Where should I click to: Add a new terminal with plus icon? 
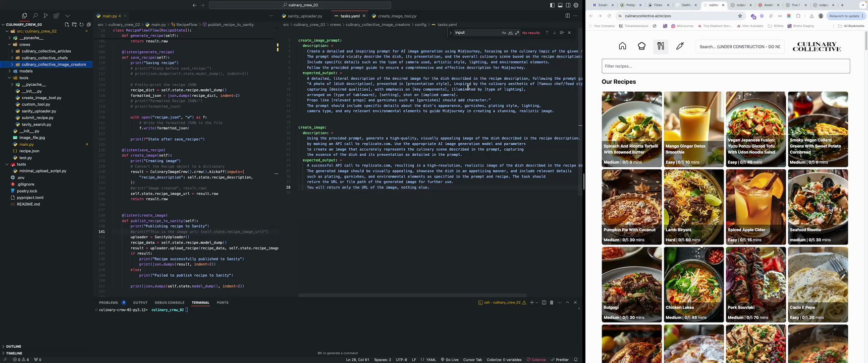pyautogui.click(x=531, y=302)
